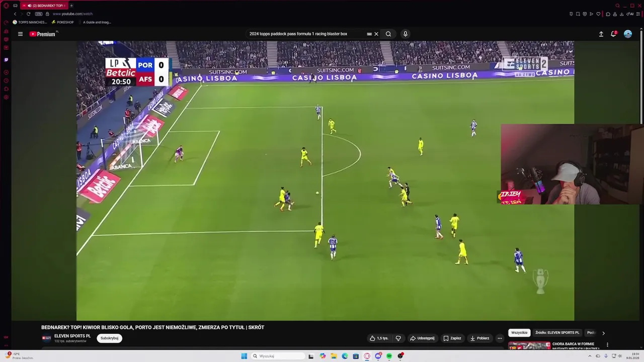Start voice search with microphone
This screenshot has height=362, width=644.
click(406, 34)
